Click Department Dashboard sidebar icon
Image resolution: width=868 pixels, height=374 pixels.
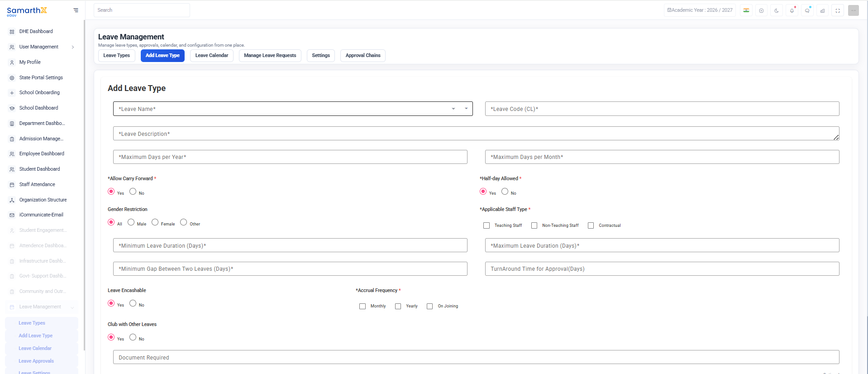click(12, 124)
